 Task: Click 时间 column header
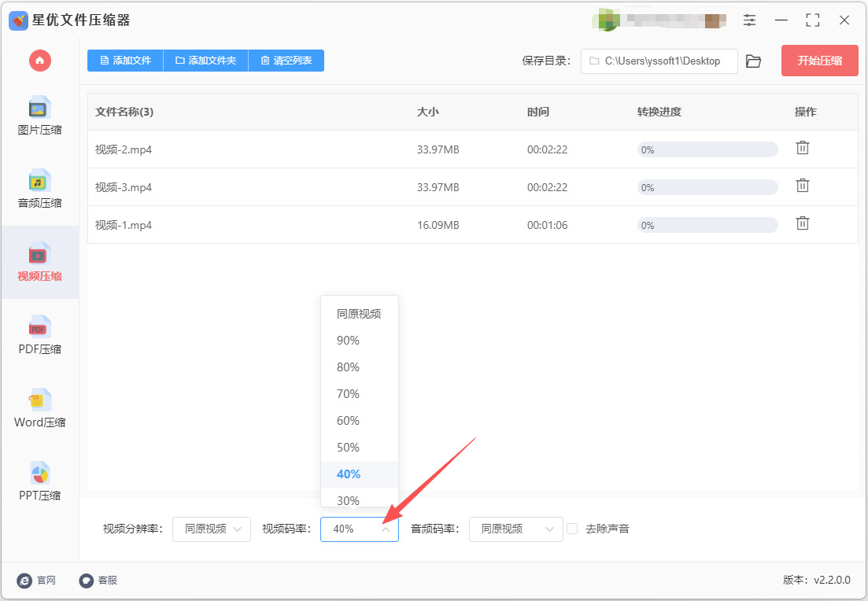point(537,112)
